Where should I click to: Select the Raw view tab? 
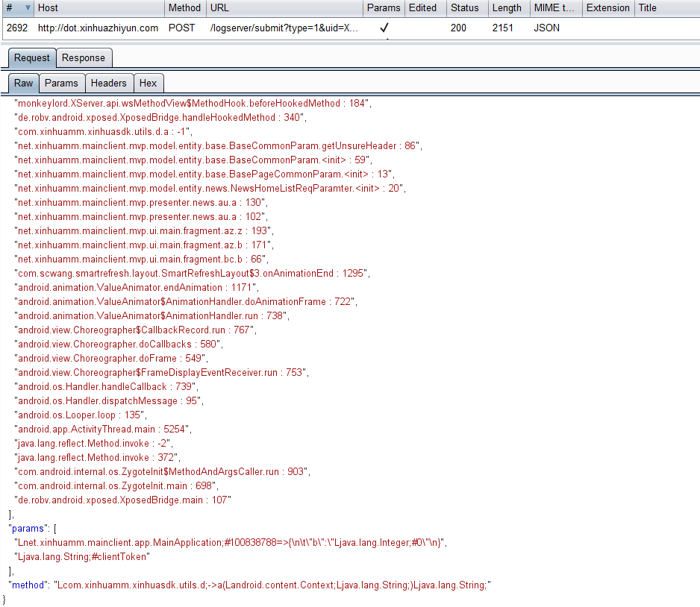pos(24,83)
